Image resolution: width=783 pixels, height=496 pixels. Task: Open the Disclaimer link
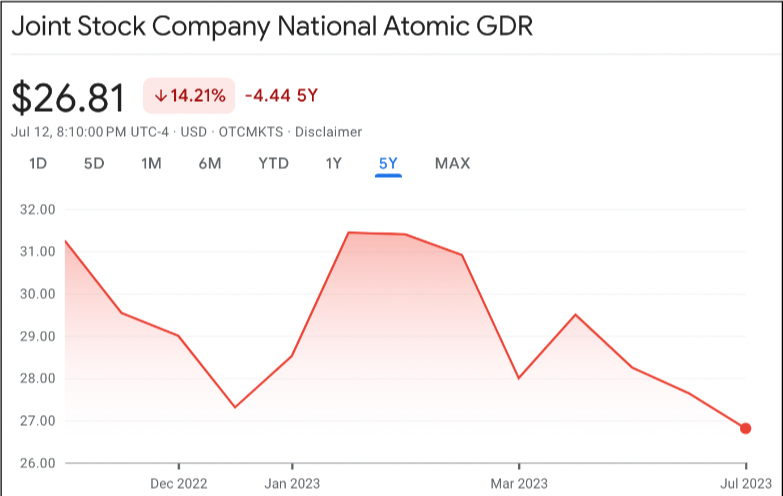(x=328, y=132)
